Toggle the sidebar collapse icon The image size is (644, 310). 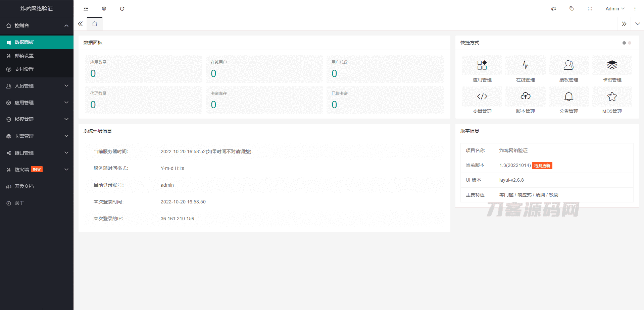pos(86,9)
